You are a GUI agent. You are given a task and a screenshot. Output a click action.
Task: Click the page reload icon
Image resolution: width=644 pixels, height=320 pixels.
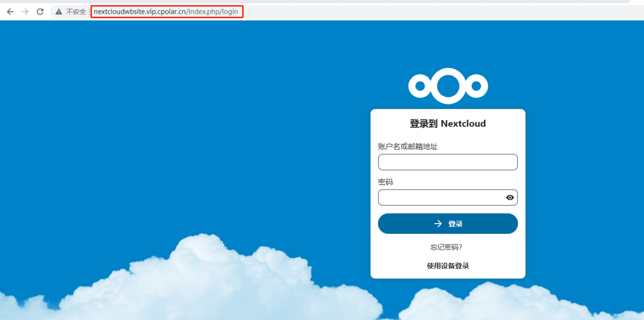point(40,11)
